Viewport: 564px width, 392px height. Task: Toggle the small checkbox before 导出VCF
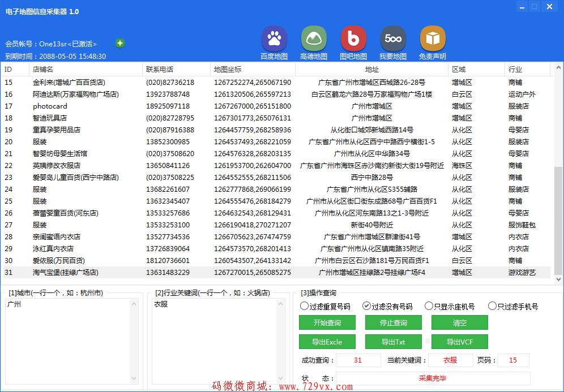[428, 341]
